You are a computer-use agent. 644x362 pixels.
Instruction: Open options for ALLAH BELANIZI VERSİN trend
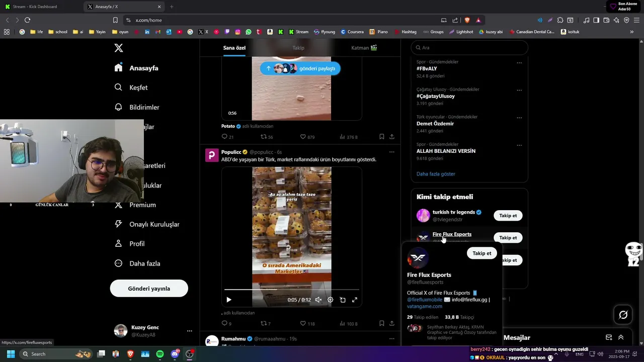pos(519,146)
